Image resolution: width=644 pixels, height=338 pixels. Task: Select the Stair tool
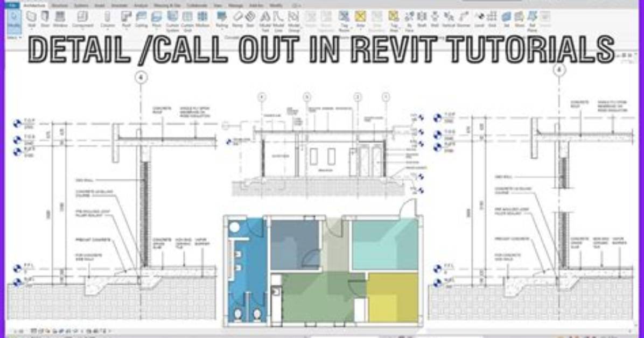(250, 19)
